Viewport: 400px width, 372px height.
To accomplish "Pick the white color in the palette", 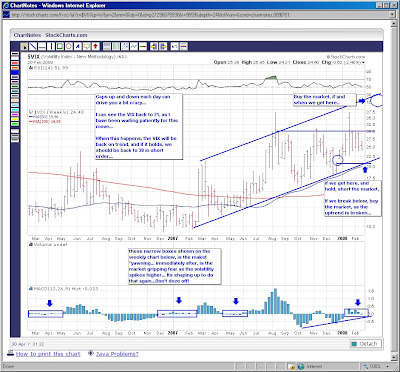I will click(x=15, y=58).
